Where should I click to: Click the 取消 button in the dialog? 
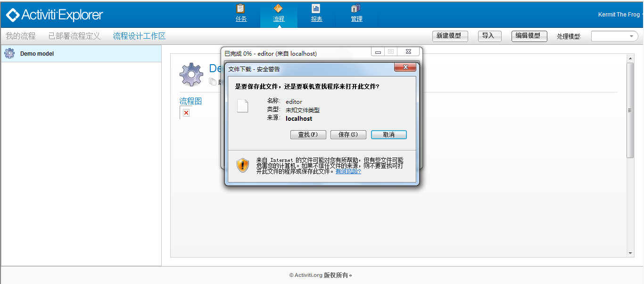click(389, 134)
